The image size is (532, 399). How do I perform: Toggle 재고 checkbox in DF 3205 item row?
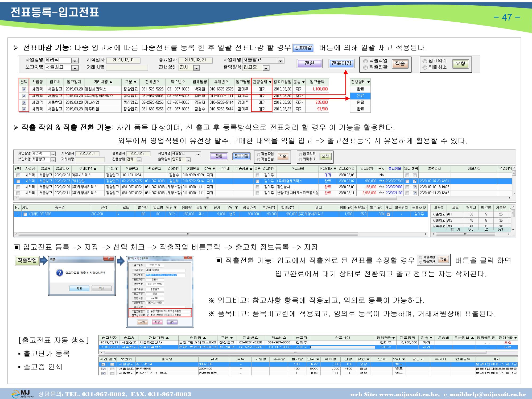pos(388,214)
